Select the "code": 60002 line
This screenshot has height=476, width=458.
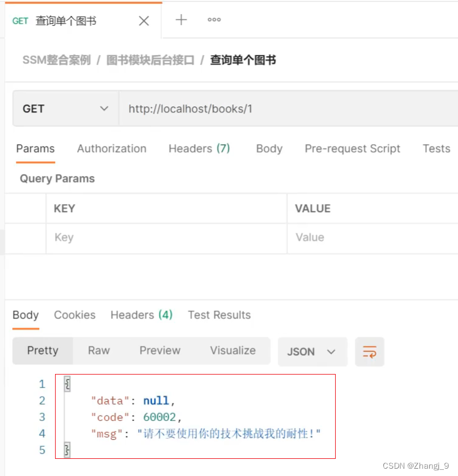point(136,417)
